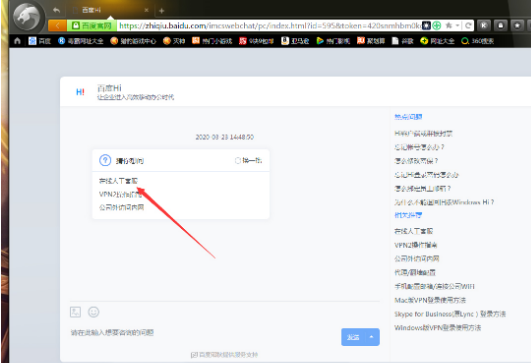The image size is (531, 363).
Task: Click the star toolbar button at right
Action: point(517,25)
